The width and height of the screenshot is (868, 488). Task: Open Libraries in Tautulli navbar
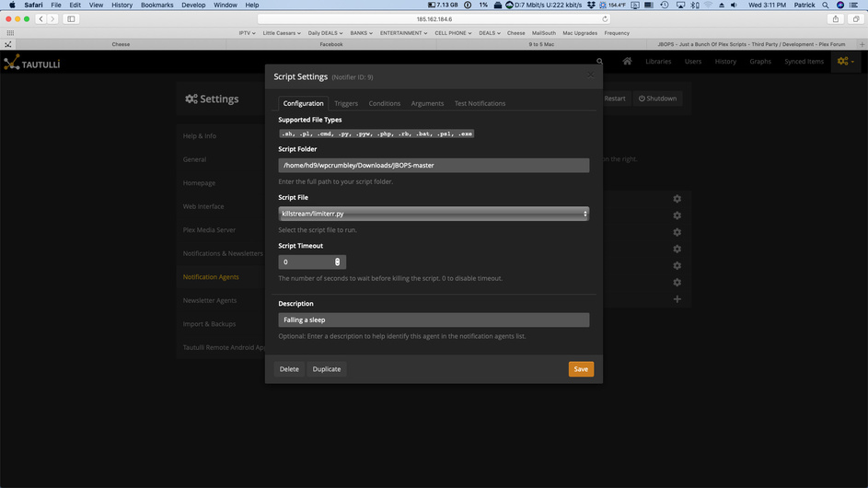point(658,62)
